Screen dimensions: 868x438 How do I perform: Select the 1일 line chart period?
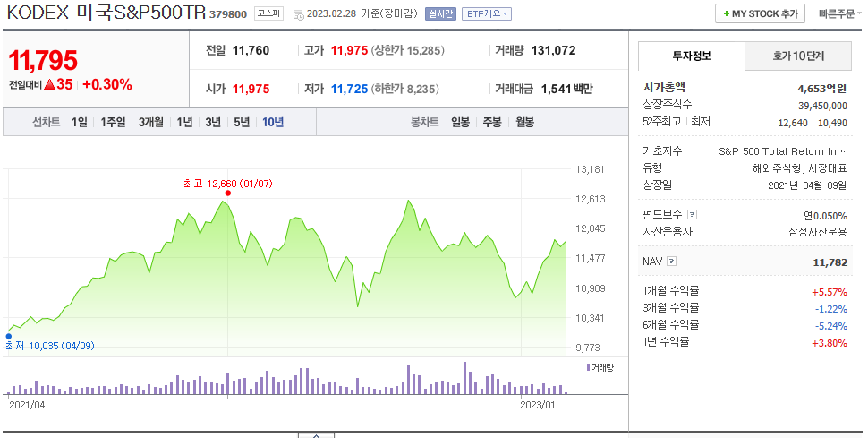coord(79,122)
